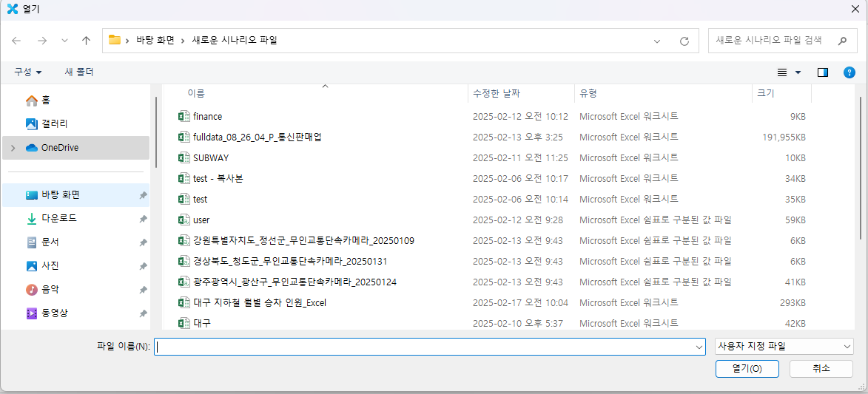
Task: Select Downloads folder in sidebar
Action: 58,218
